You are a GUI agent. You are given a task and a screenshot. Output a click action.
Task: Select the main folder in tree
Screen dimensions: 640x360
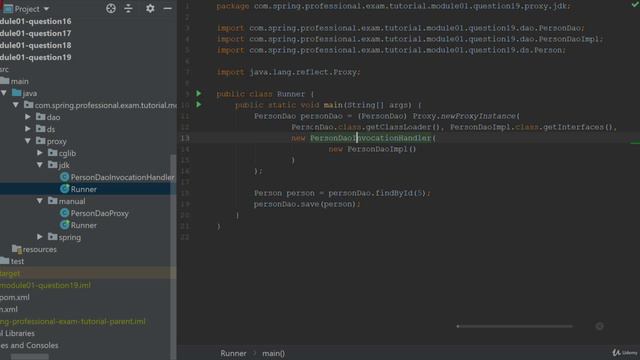20,81
